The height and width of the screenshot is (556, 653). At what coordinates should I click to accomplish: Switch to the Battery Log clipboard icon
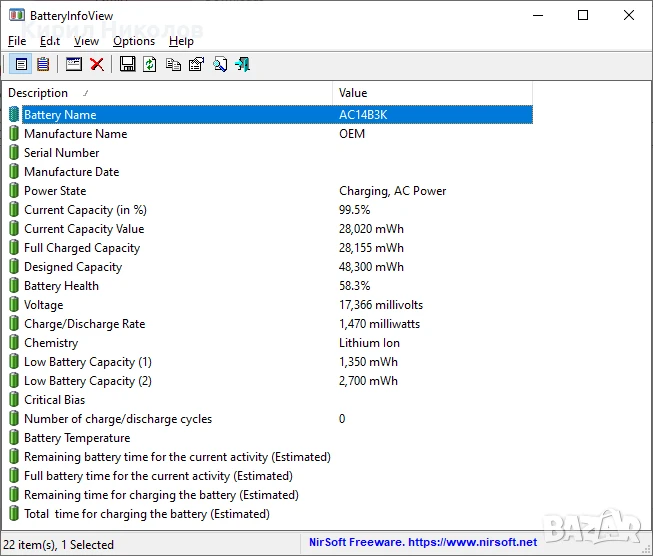(43, 65)
